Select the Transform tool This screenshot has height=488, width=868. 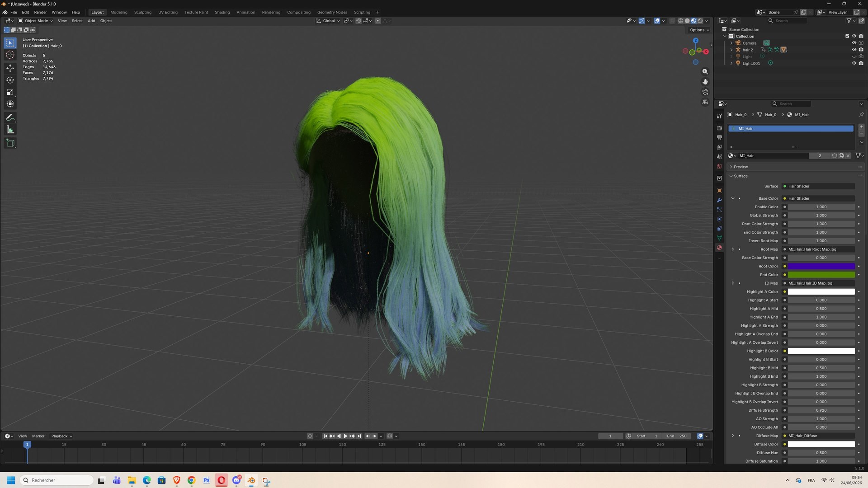point(10,104)
